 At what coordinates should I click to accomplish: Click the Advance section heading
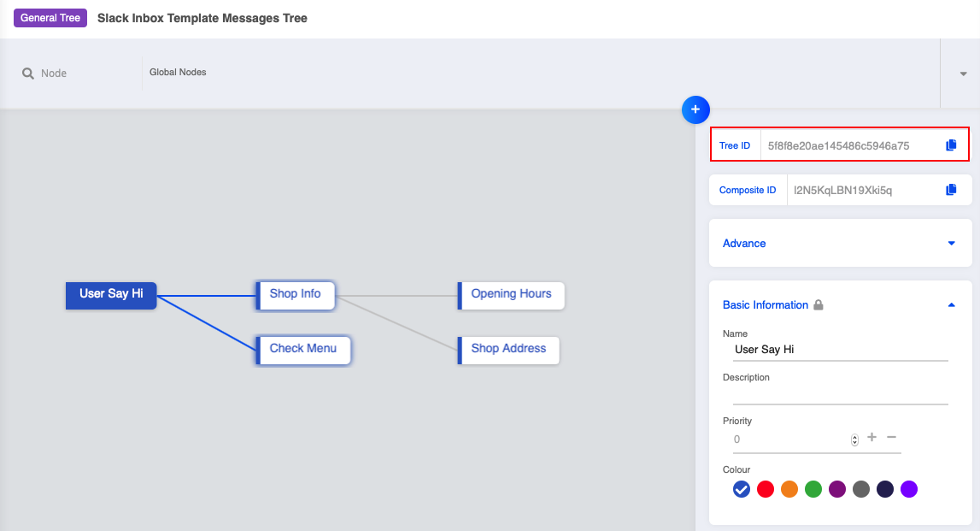pyautogui.click(x=743, y=244)
